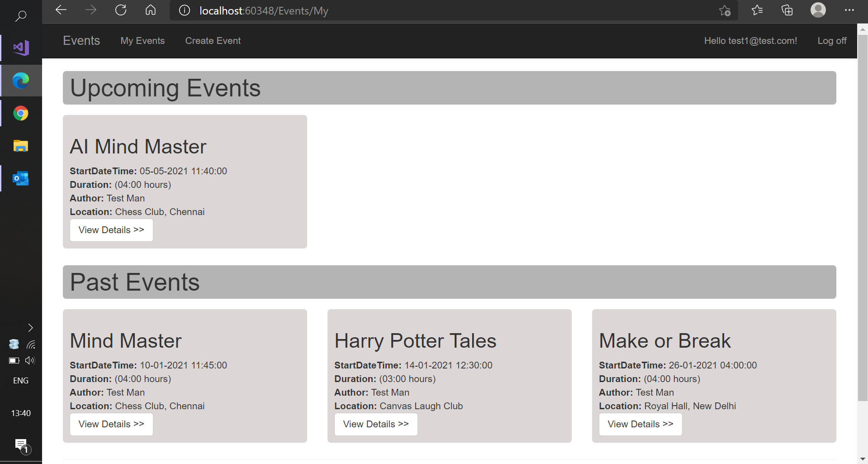The image size is (868, 464).
Task: Open Create Event nav item
Action: (x=213, y=41)
